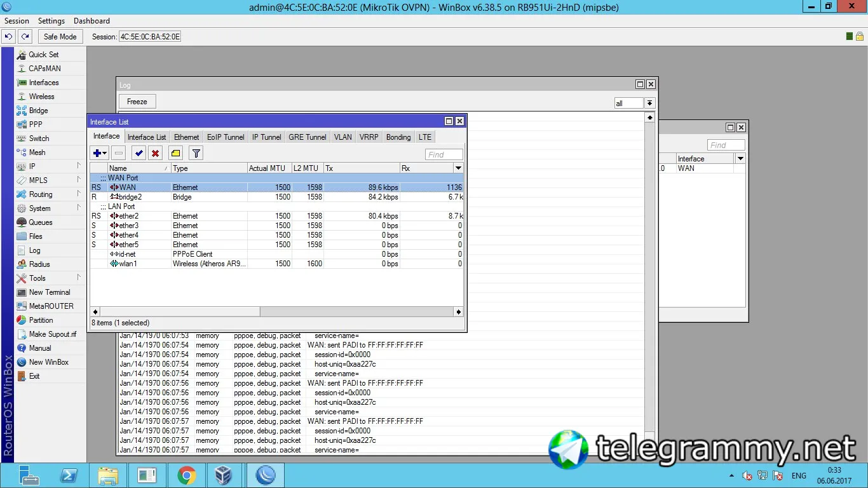Open Google Chrome from the taskbar
Image resolution: width=868 pixels, height=488 pixels.
click(186, 475)
